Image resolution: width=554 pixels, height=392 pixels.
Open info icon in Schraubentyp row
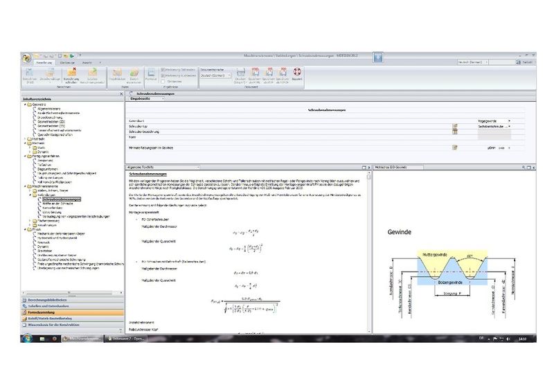point(455,126)
